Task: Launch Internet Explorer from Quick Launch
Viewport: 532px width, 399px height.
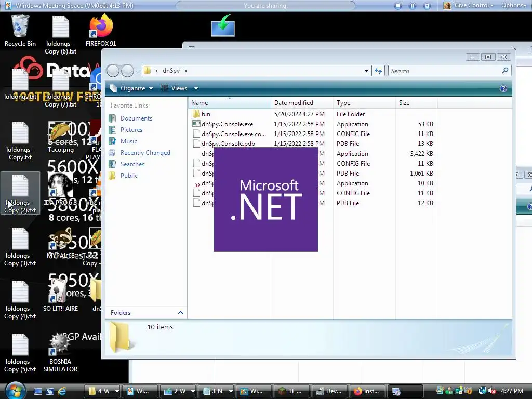Action: coord(62,391)
